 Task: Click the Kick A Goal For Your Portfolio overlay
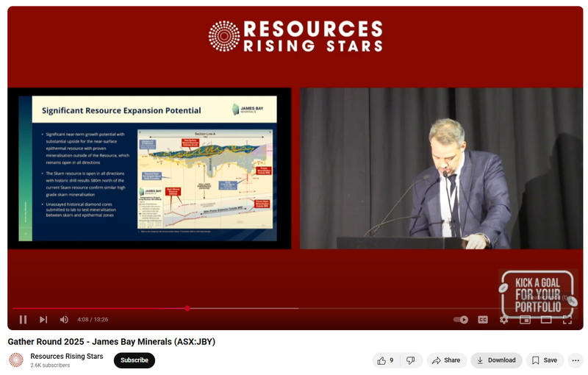click(x=537, y=295)
